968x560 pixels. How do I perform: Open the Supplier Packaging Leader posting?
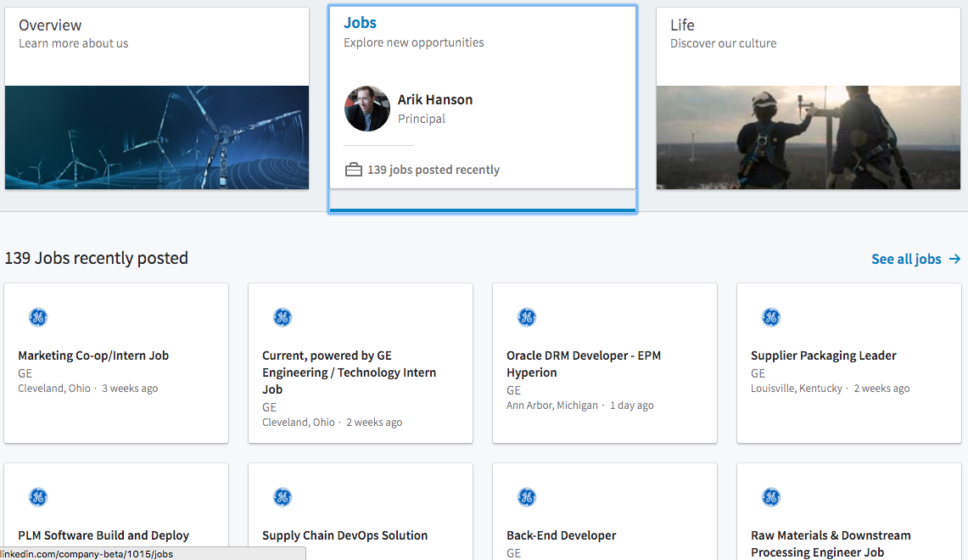(x=824, y=356)
